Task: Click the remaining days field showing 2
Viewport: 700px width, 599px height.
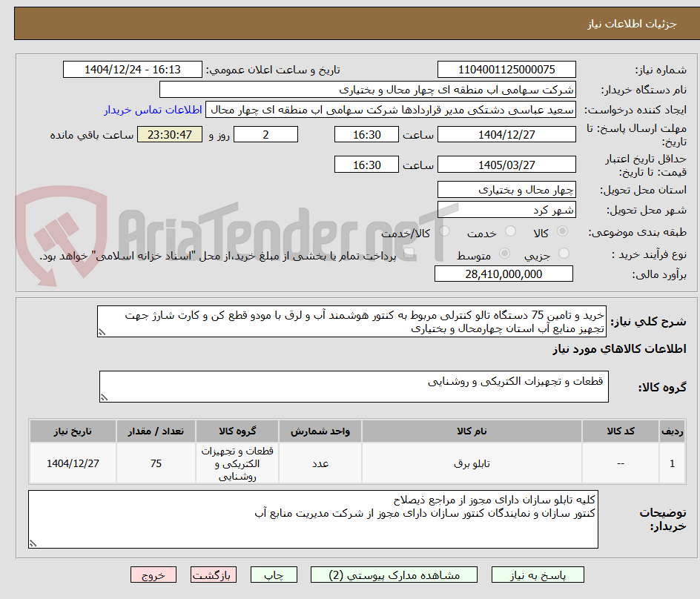Action: click(265, 134)
